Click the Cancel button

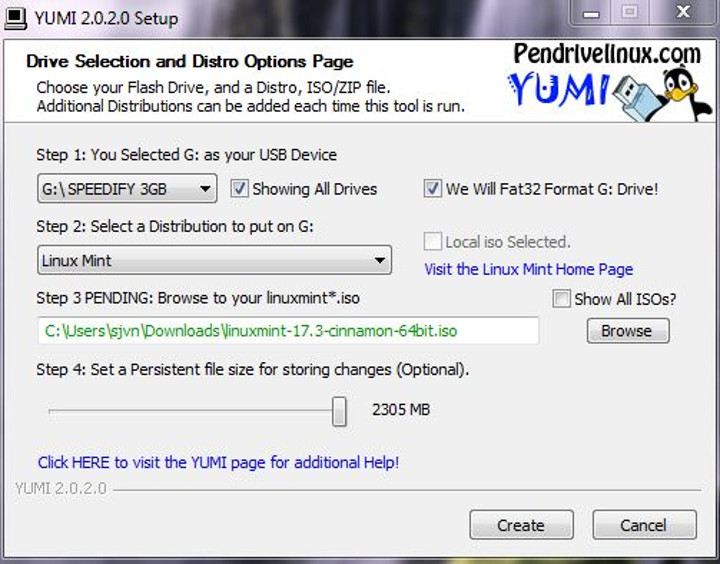point(644,525)
